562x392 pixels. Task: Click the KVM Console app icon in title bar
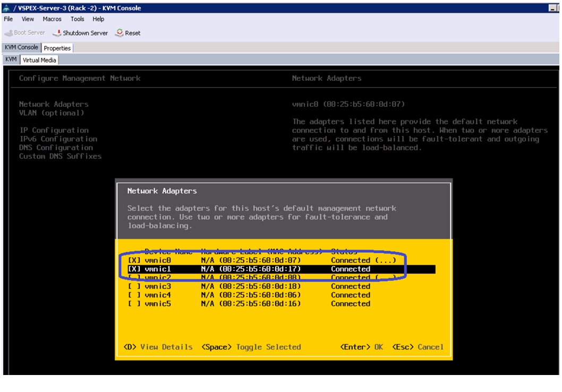(6, 8)
